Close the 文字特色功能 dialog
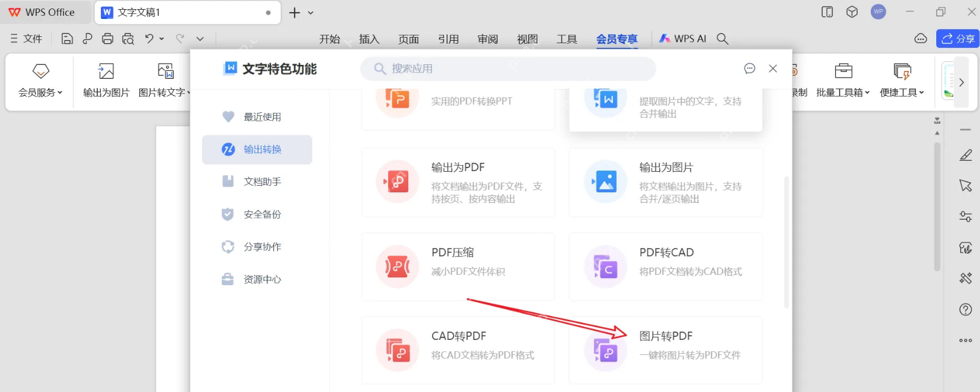980x392 pixels. coord(773,69)
